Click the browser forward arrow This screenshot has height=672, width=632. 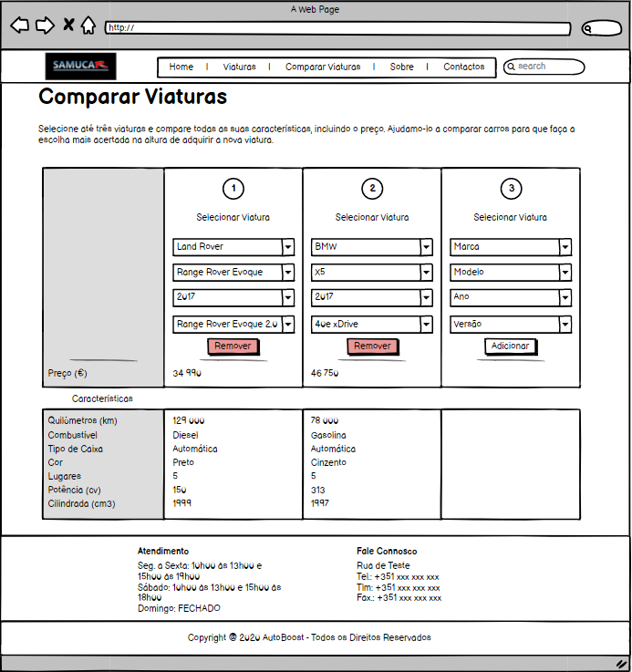tap(45, 26)
